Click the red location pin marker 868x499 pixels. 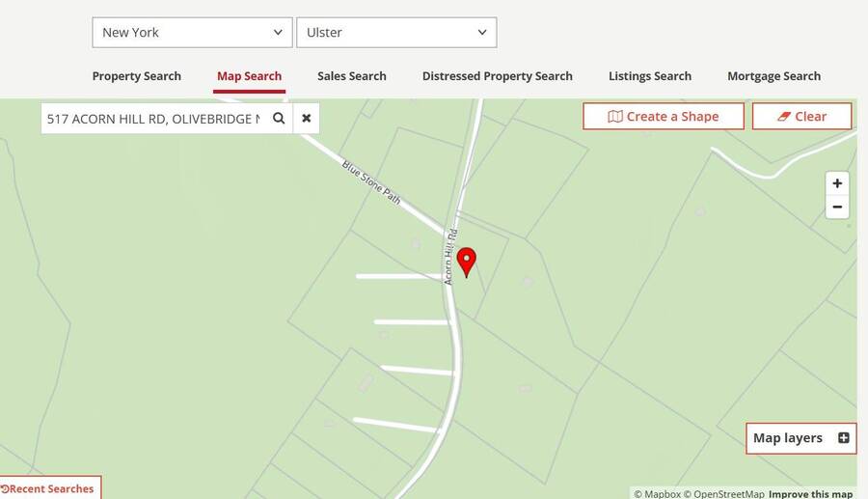[x=467, y=262]
